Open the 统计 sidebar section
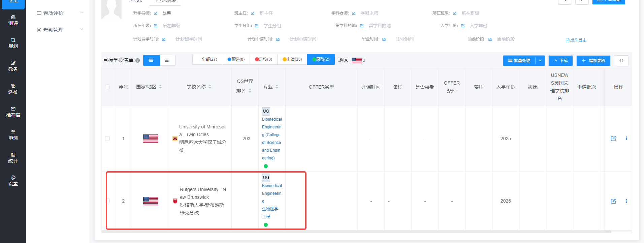Screen dimensions: 644x243 [x=13, y=158]
